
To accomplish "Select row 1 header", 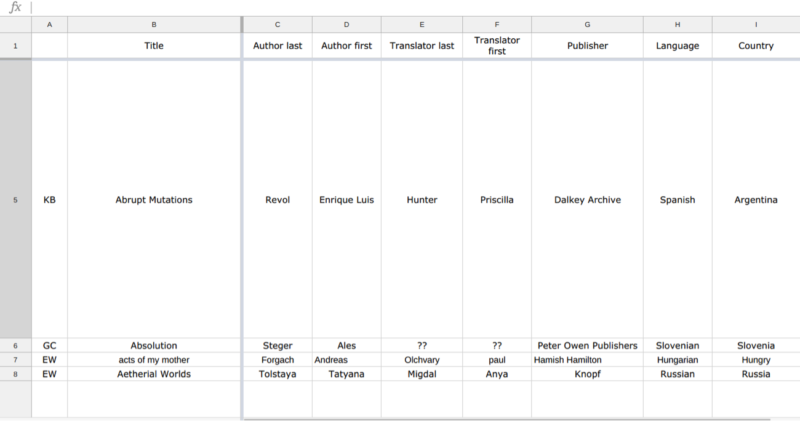I will click(15, 46).
